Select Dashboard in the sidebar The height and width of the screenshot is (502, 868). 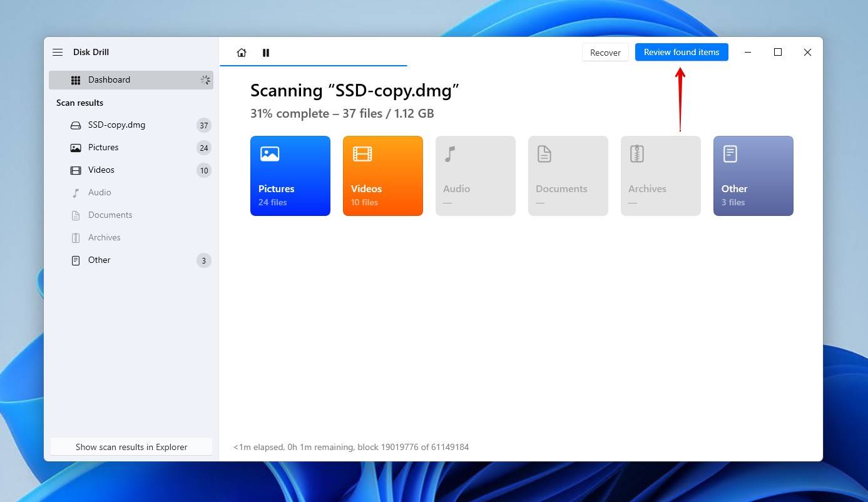(131, 80)
